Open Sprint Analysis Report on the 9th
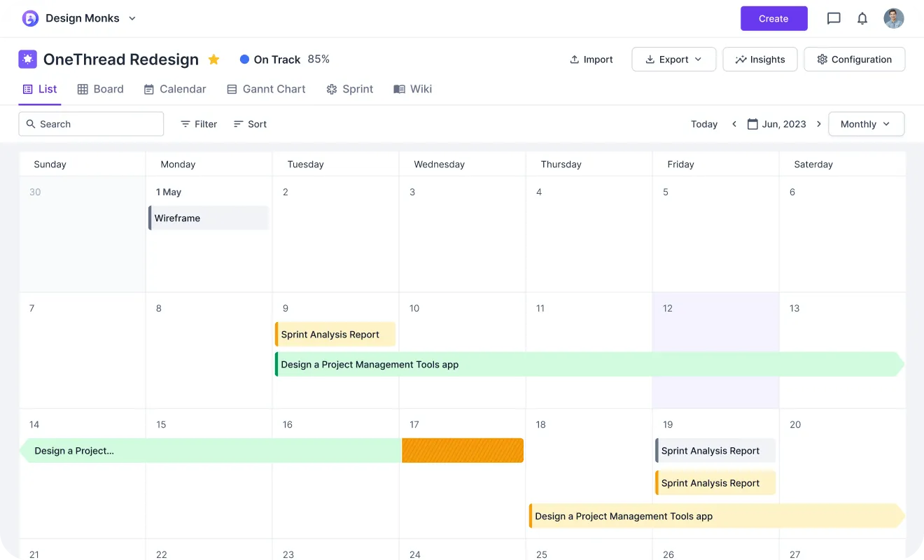Screen dimensions: 924x560 coord(335,334)
